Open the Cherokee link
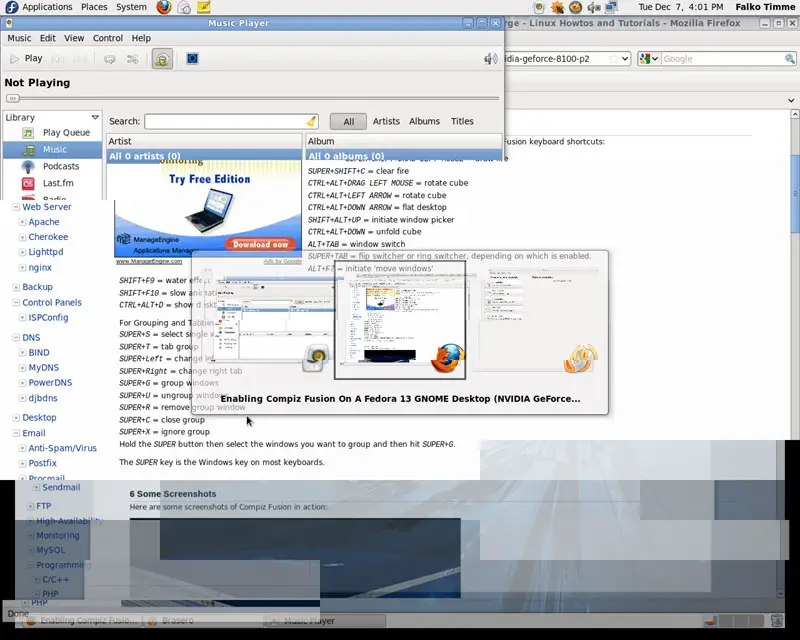800x640 pixels. pyautogui.click(x=48, y=237)
